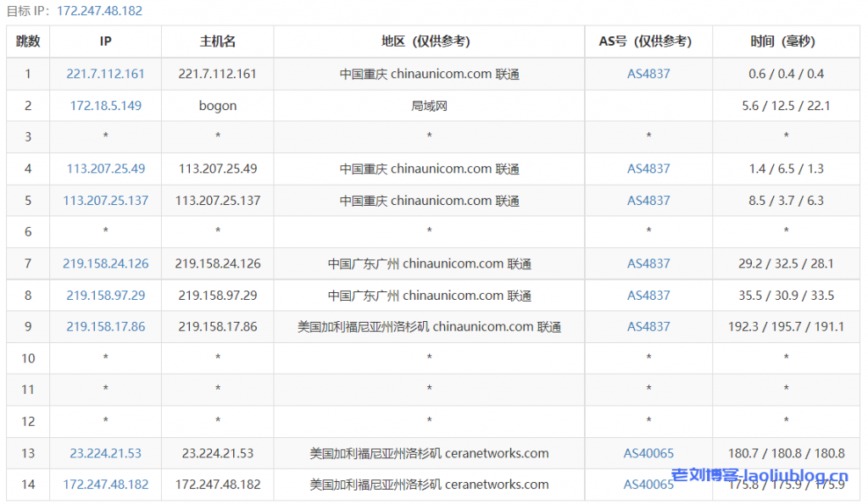Open the blue IP link 221.7.112.161

(x=105, y=74)
